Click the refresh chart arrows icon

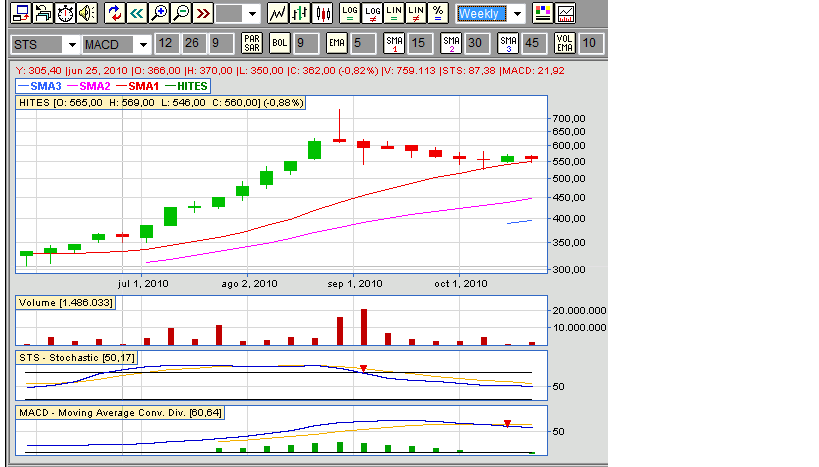(x=114, y=14)
